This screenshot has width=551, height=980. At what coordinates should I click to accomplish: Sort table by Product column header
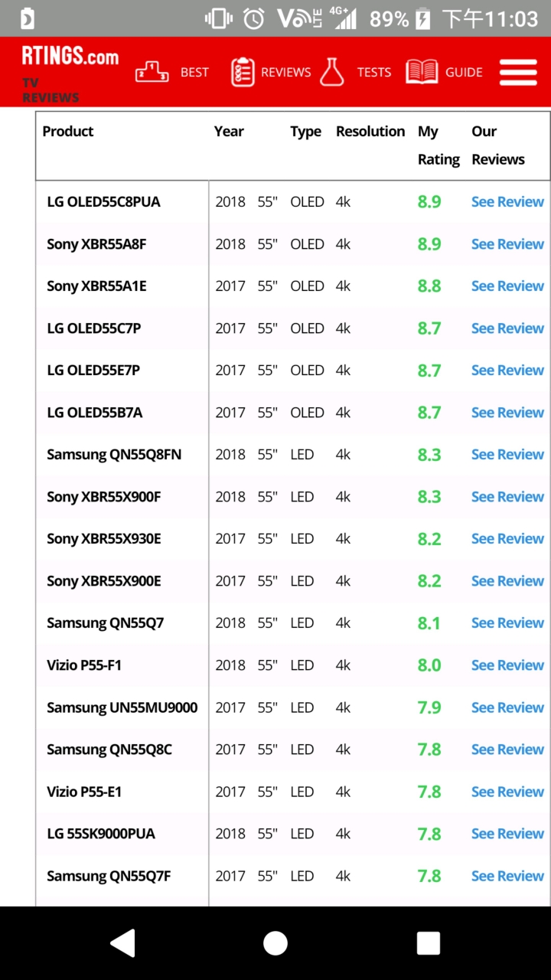(68, 131)
